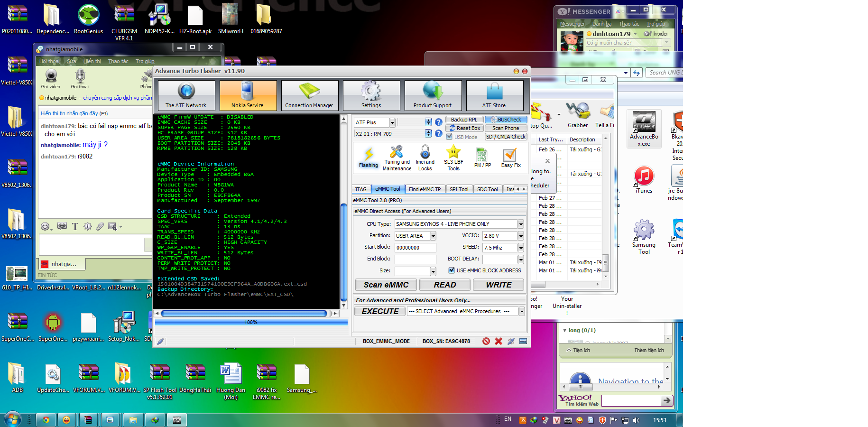868x427 pixels.
Task: Click the volume icon in system tray
Action: pos(636,420)
